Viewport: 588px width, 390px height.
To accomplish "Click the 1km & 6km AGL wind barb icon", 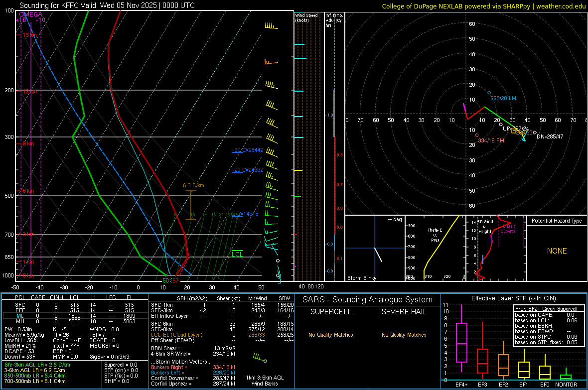I will click(260, 357).
